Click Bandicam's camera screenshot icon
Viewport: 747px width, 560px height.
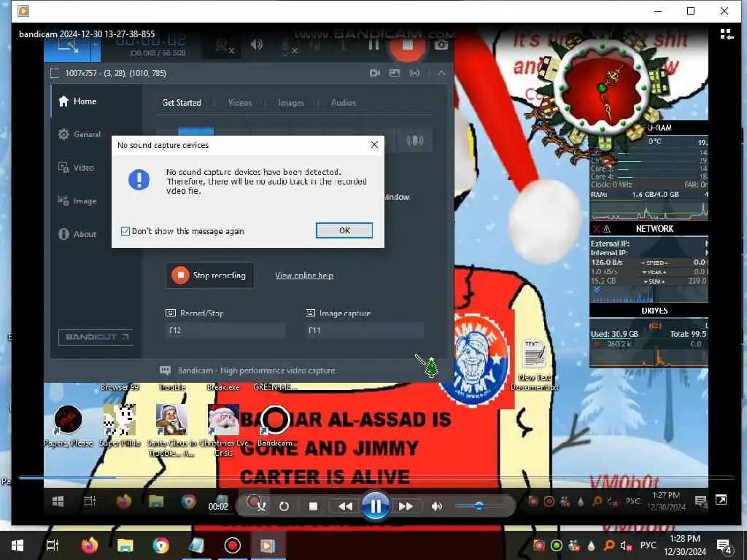[x=441, y=44]
